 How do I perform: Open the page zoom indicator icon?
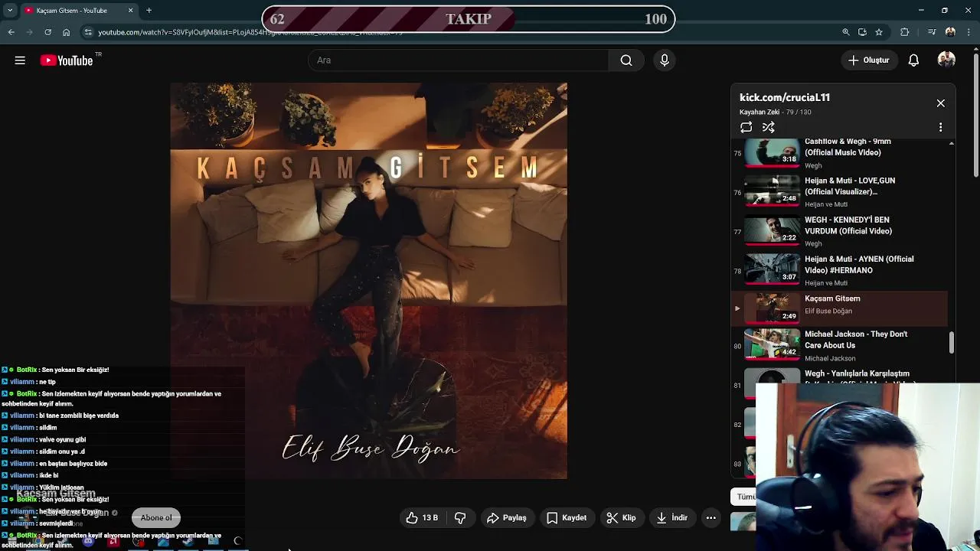coord(845,32)
